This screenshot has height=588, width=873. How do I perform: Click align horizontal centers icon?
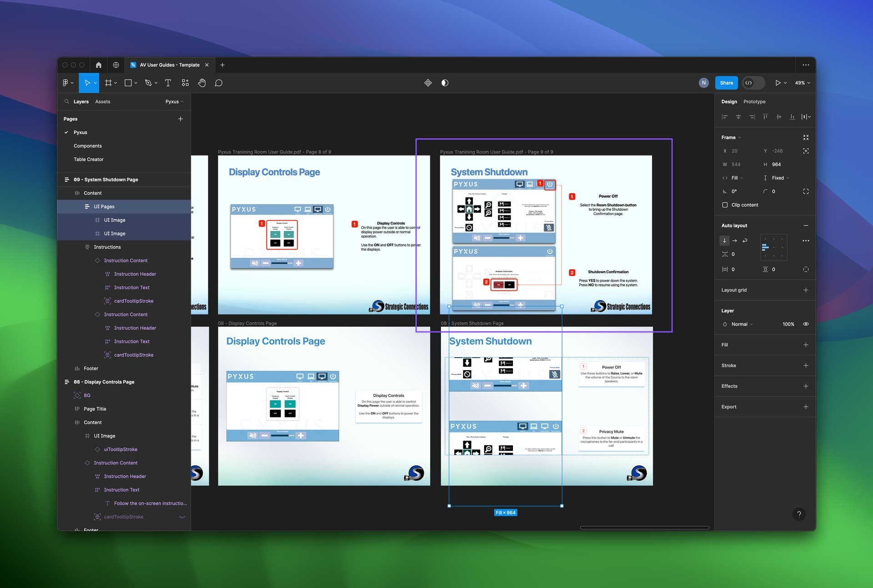(738, 117)
